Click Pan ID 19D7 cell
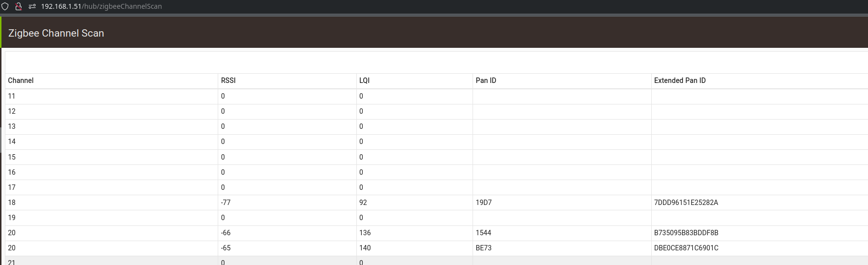This screenshot has width=868, height=265. 562,203
